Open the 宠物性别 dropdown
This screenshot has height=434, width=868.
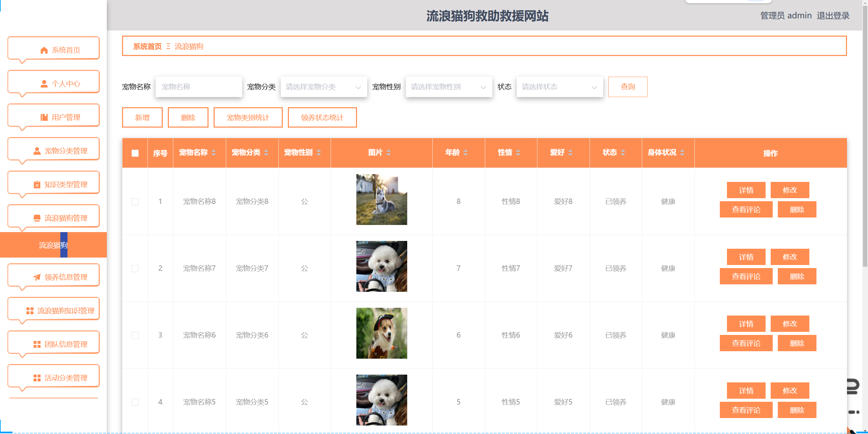pos(448,87)
